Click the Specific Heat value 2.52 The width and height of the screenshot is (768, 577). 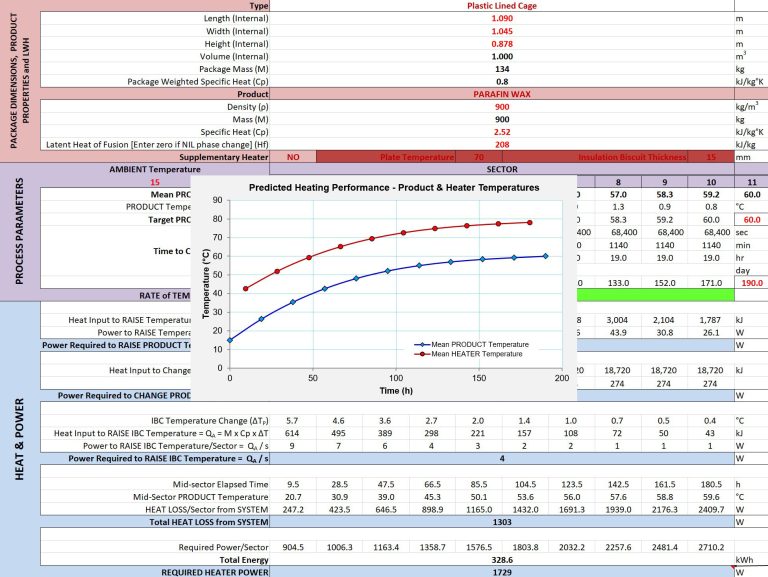[502, 132]
